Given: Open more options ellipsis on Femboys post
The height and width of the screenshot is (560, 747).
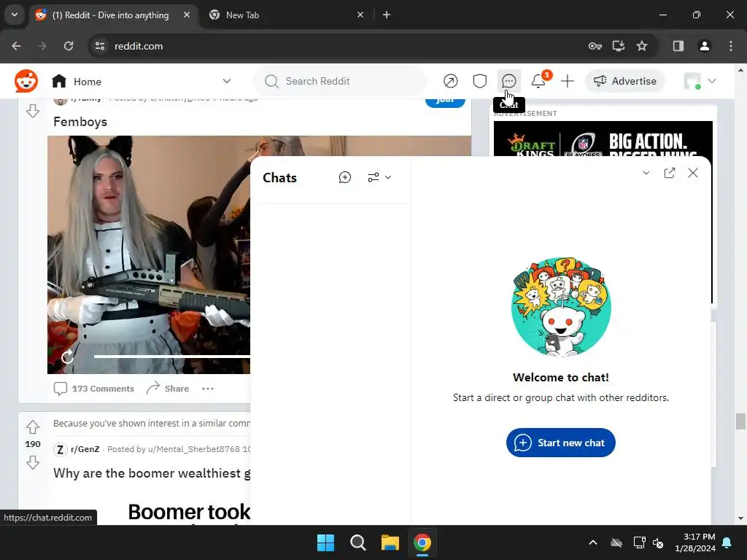Looking at the screenshot, I should point(208,389).
